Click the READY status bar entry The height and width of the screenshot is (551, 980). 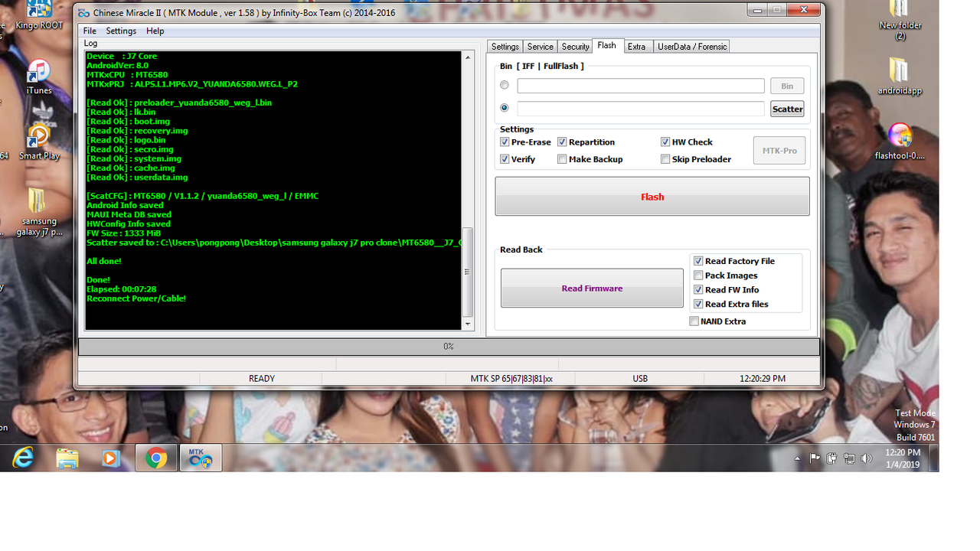click(x=262, y=379)
